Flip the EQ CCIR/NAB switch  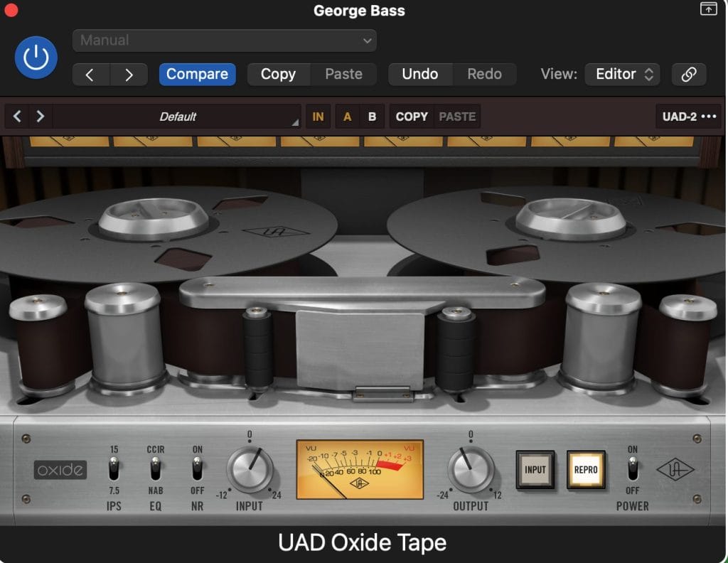click(155, 469)
